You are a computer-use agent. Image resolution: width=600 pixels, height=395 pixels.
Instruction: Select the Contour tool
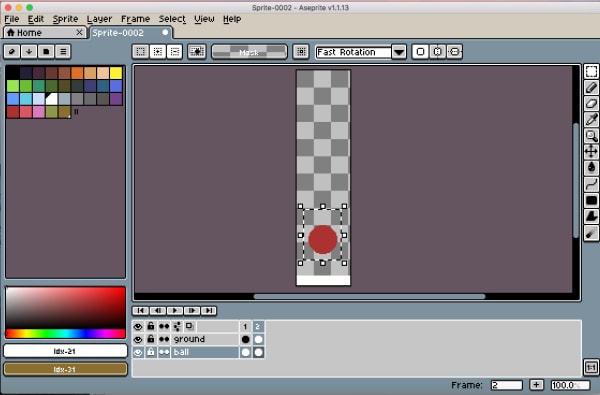click(x=591, y=216)
